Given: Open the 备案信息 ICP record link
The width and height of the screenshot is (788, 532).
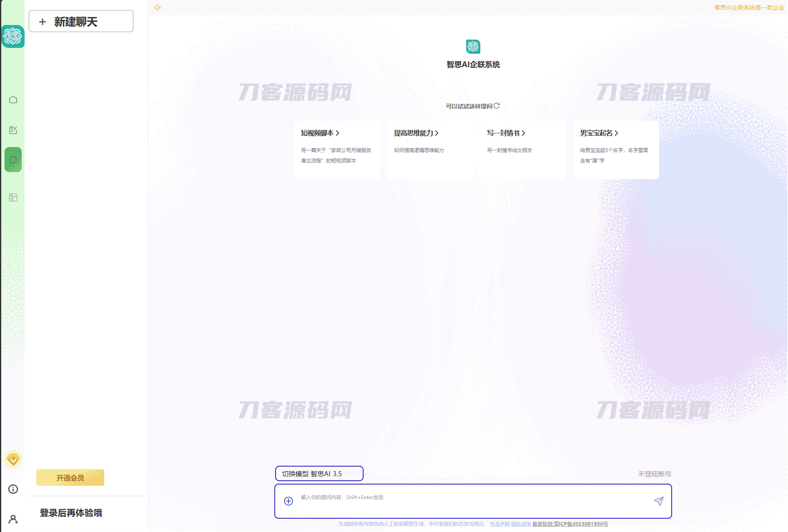Looking at the screenshot, I should pos(570,524).
